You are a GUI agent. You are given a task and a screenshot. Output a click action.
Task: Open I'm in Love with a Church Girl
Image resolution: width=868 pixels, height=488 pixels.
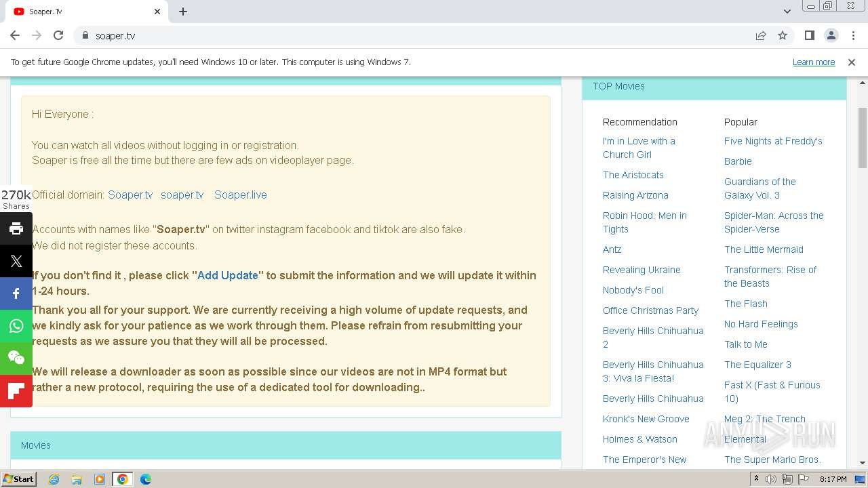pos(639,148)
